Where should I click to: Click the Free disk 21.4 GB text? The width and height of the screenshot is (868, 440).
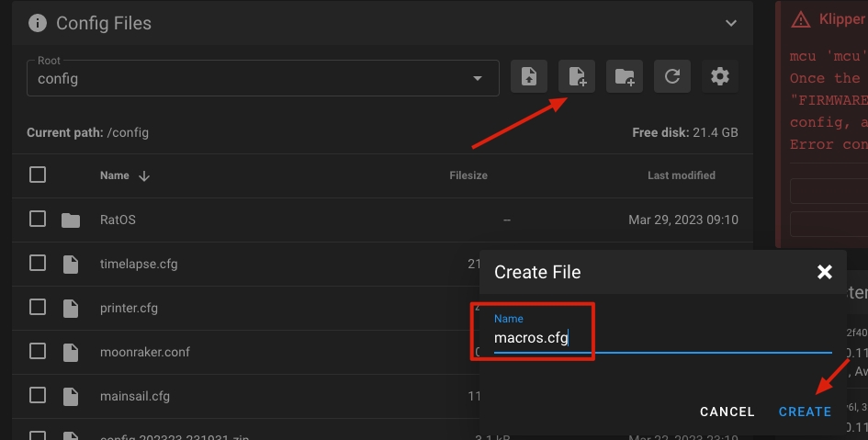tap(685, 133)
